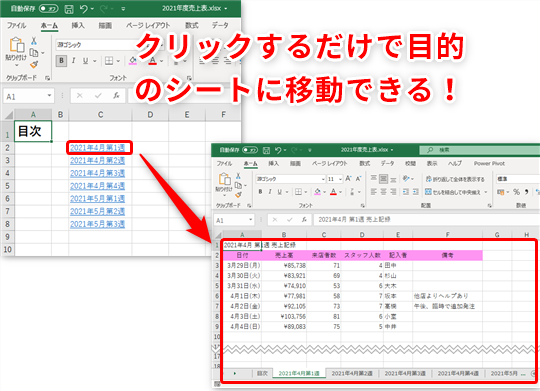
Task: Toggle Bold in lower-right window ribbon
Action: [260, 192]
